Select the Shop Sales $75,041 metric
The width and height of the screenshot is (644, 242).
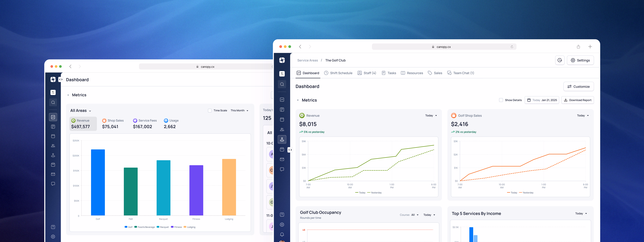pos(113,124)
